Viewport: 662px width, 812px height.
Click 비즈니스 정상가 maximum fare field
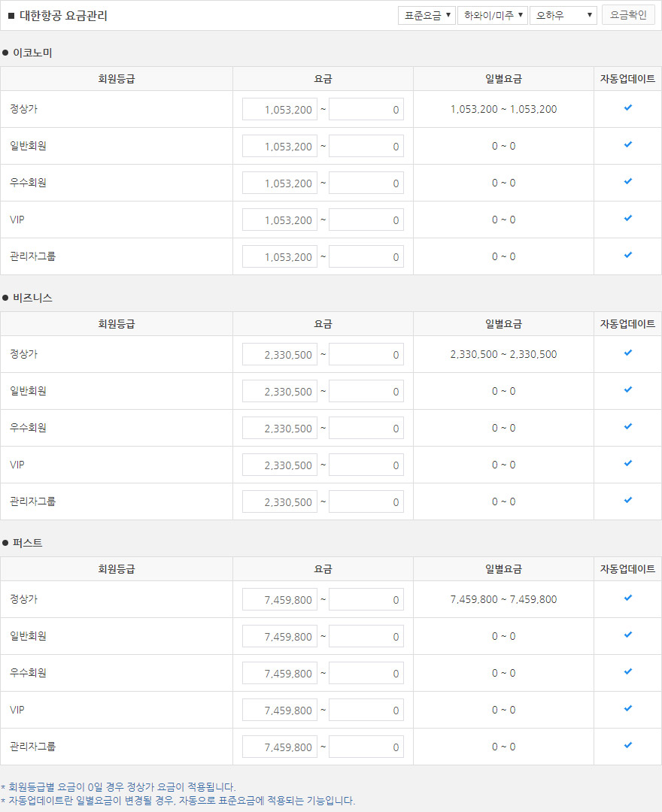366,354
